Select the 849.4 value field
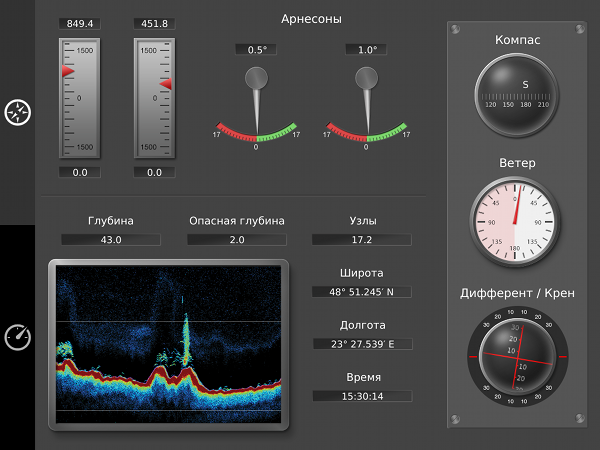This screenshot has width=600, height=450. [x=79, y=23]
